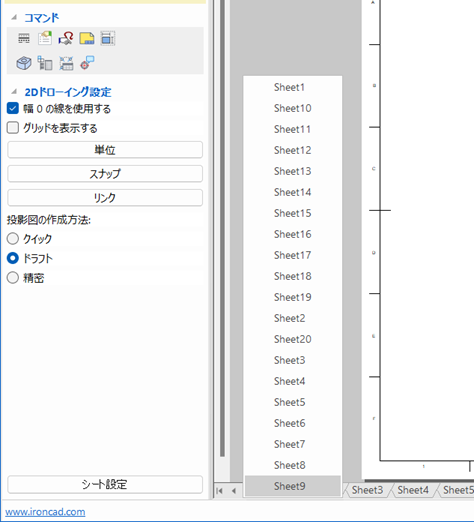Collapse the 2Dドローイング設定 section
Viewport: 474px width, 522px height.
pos(14,91)
